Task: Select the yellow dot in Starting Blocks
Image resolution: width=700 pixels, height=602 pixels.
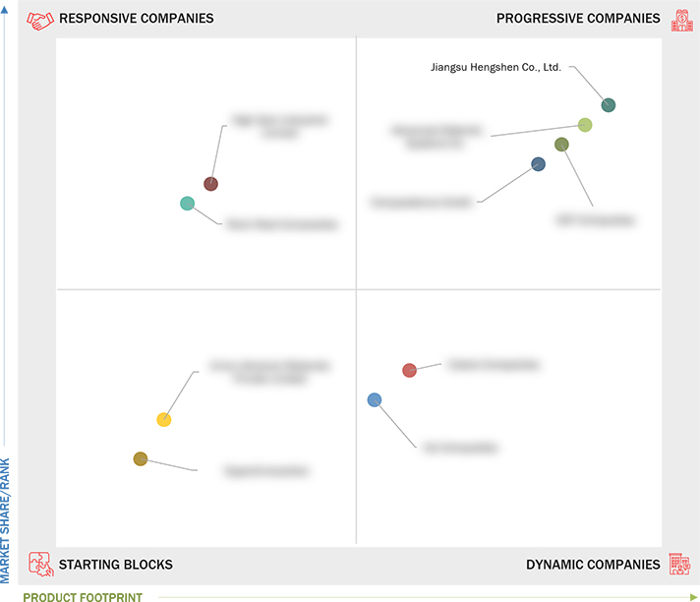Action: (x=164, y=420)
